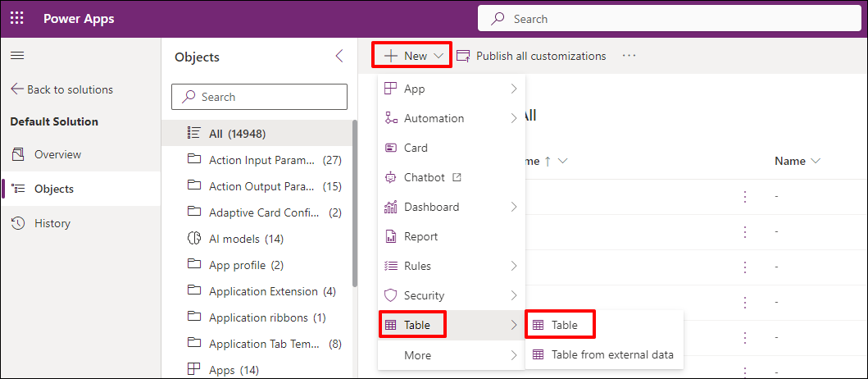Click the Table from external data icon
The width and height of the screenshot is (868, 379).
click(538, 354)
